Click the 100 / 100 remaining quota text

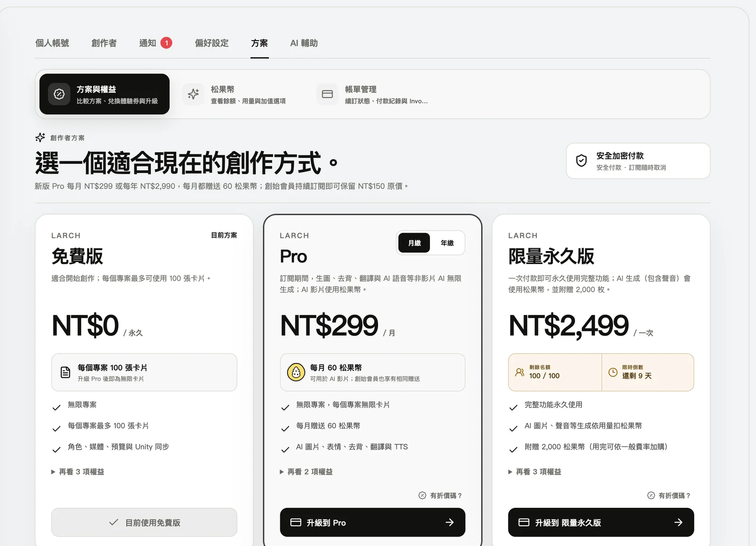544,376
